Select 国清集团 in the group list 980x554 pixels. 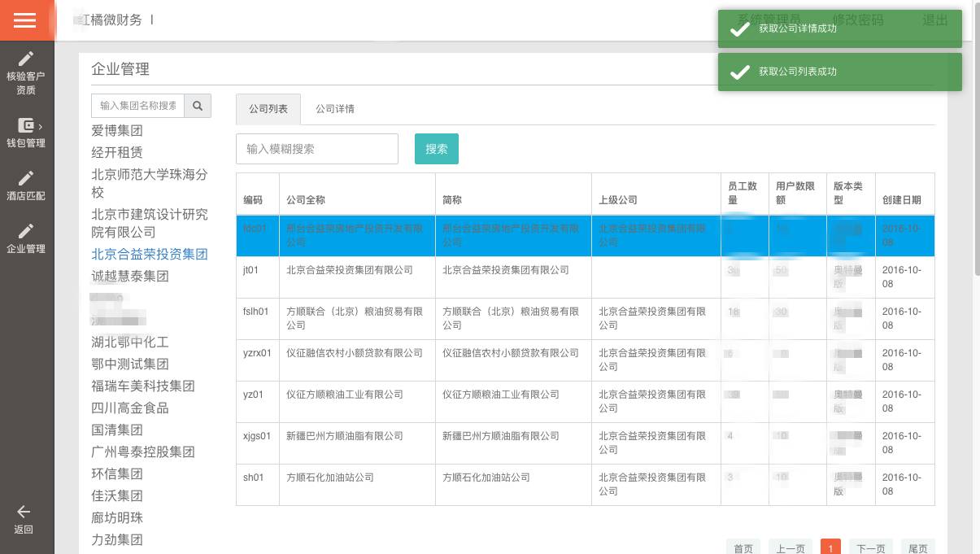(117, 430)
